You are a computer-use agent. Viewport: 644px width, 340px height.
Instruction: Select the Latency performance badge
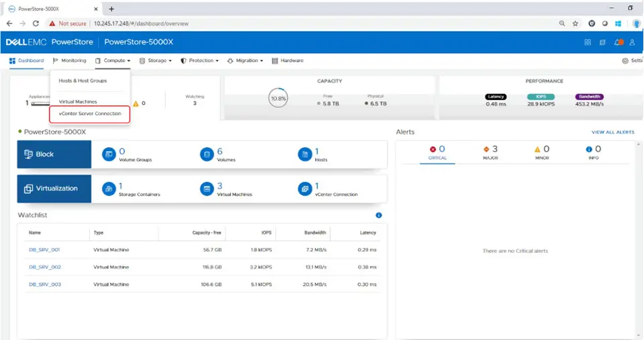pyautogui.click(x=496, y=97)
